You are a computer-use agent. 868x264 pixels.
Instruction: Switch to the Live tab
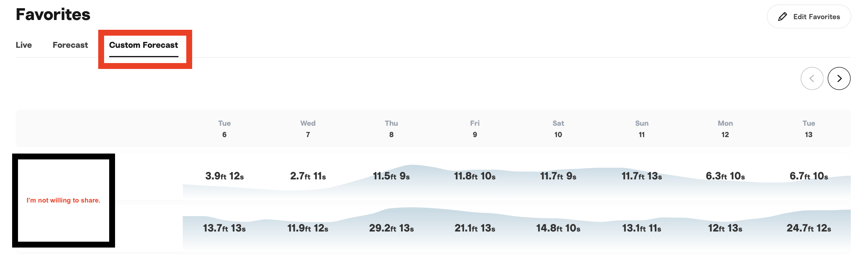[24, 45]
